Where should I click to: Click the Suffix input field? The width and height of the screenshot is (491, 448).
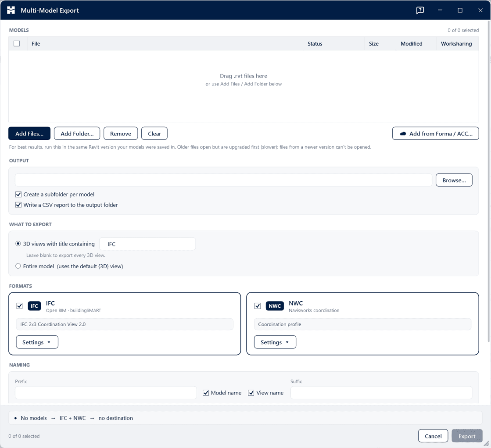point(381,393)
